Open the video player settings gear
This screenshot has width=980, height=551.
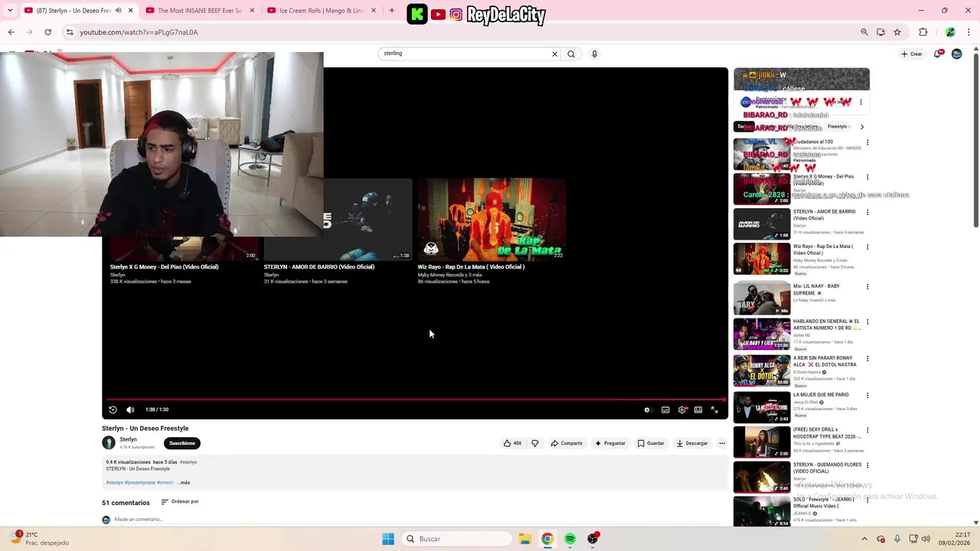(682, 409)
